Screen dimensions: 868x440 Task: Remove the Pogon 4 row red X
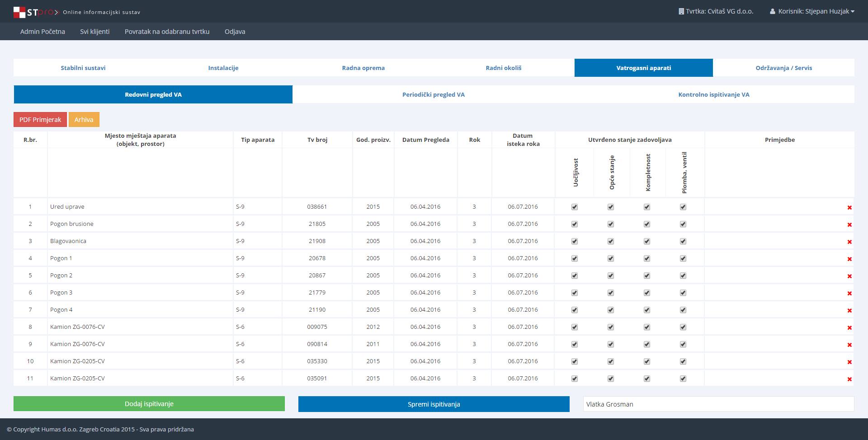pos(849,310)
